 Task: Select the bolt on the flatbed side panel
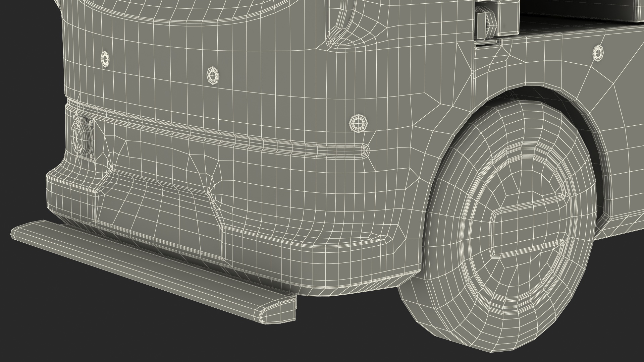tap(598, 53)
